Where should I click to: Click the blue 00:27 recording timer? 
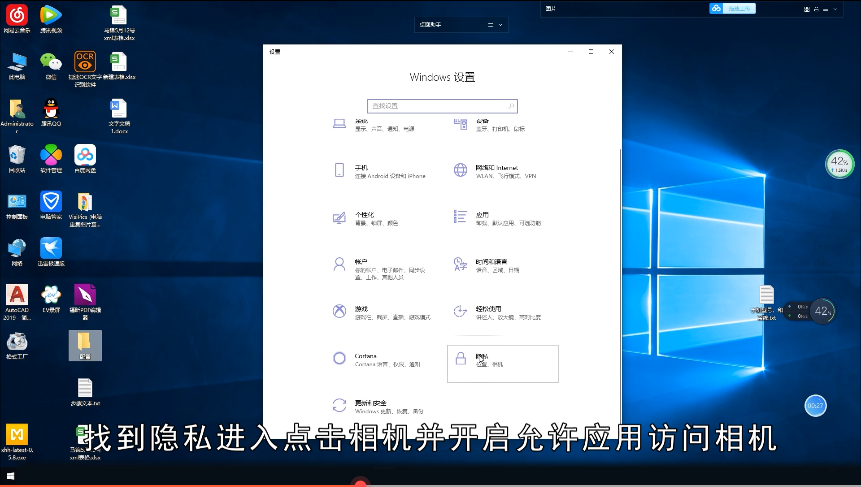[x=815, y=406]
